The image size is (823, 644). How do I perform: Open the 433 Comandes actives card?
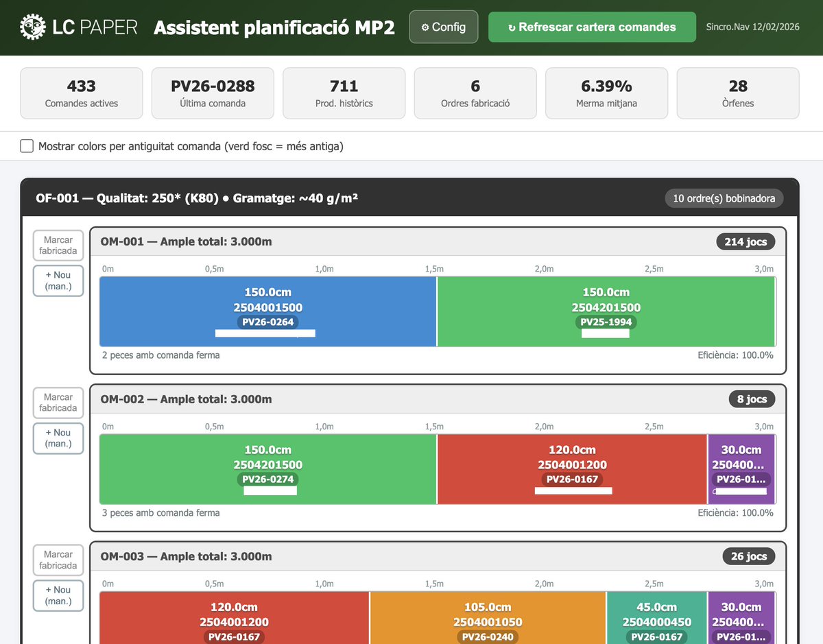point(82,93)
